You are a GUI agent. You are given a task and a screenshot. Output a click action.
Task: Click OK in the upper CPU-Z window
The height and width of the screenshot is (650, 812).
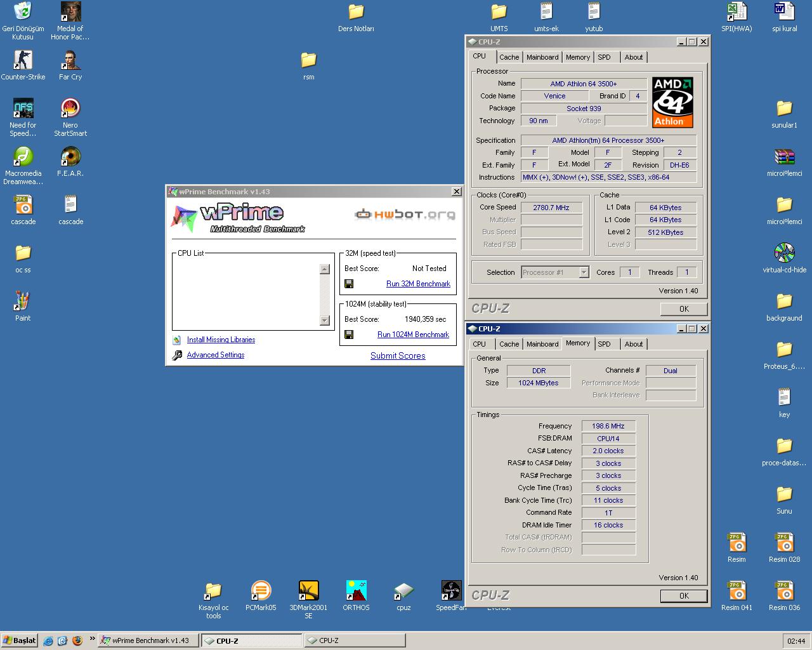(x=684, y=309)
